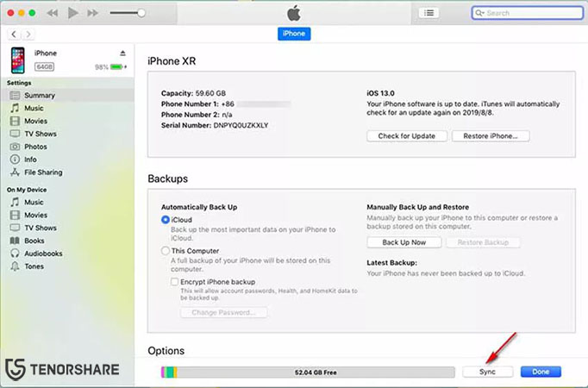Click the play button in toolbar
Image resolution: width=588 pixels, height=388 pixels.
tap(72, 13)
